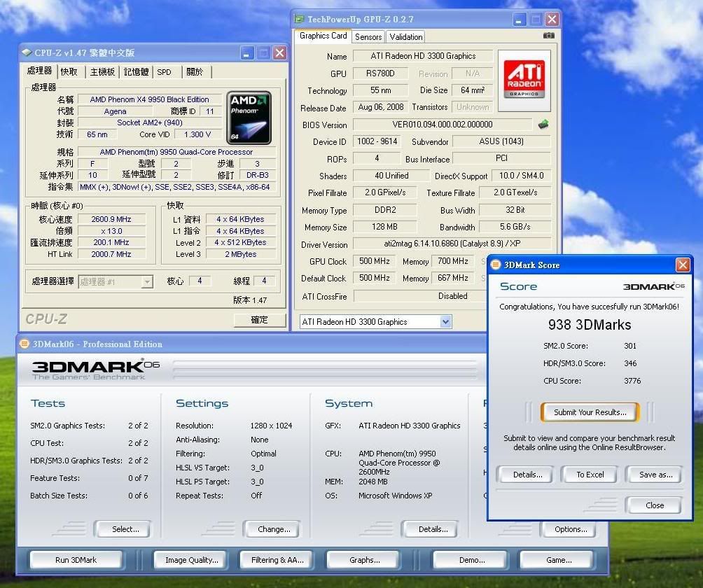
Task: Click the GPU-Z screenshot camera icon
Action: pos(548,36)
